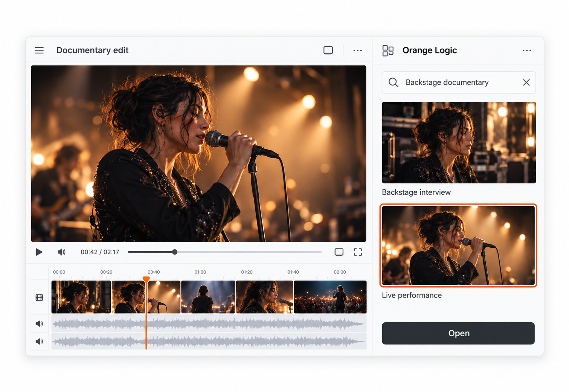Click the playback progress slider handle
The height and width of the screenshot is (392, 569).
click(175, 252)
